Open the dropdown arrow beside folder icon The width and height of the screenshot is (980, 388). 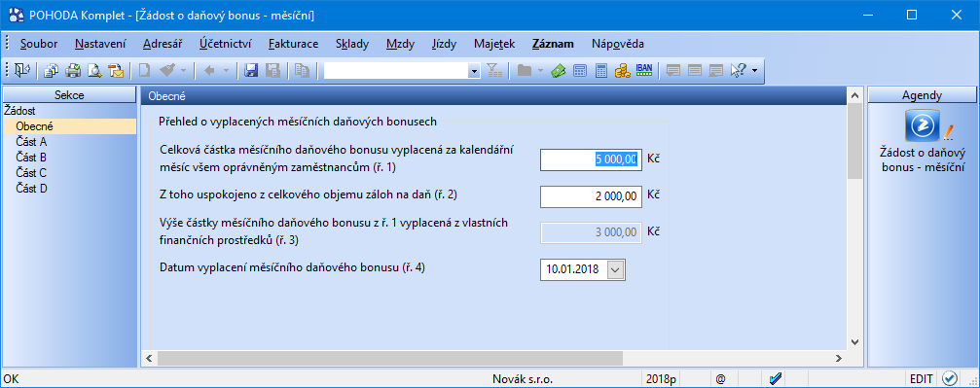(x=541, y=71)
